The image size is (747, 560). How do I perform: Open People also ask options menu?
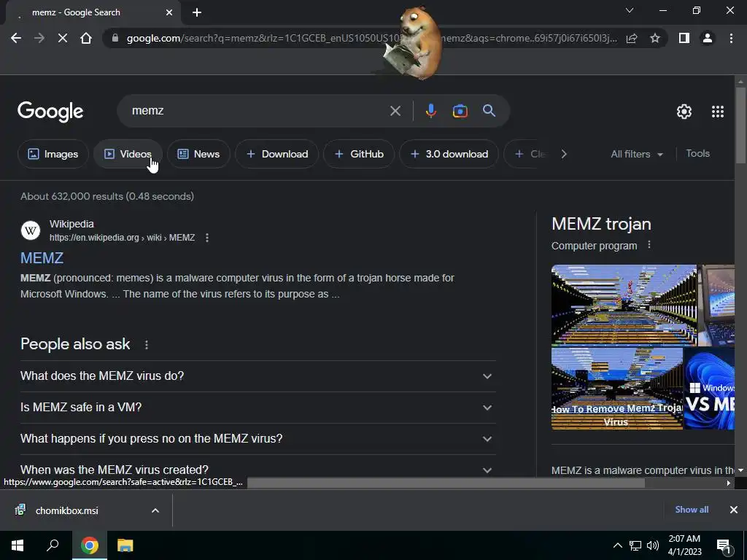tap(146, 345)
